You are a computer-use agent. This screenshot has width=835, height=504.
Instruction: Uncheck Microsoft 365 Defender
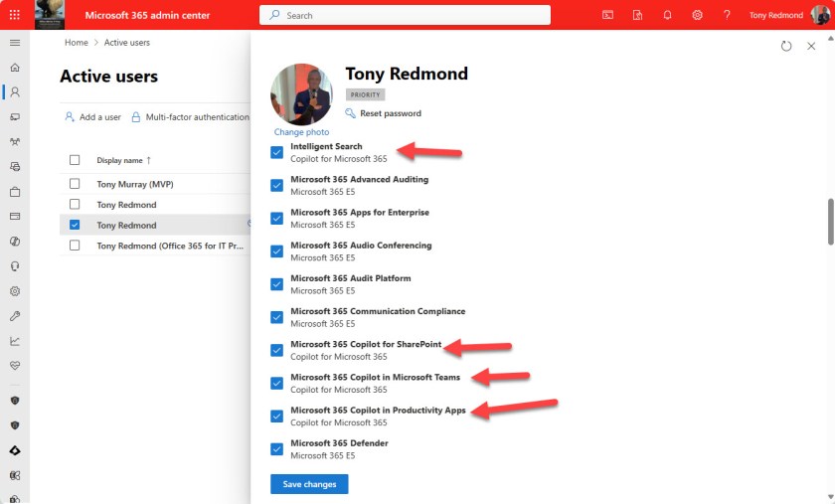coord(277,449)
